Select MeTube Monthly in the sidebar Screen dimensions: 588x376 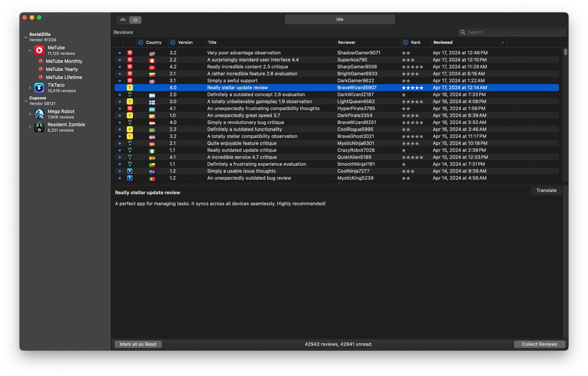[x=64, y=61]
